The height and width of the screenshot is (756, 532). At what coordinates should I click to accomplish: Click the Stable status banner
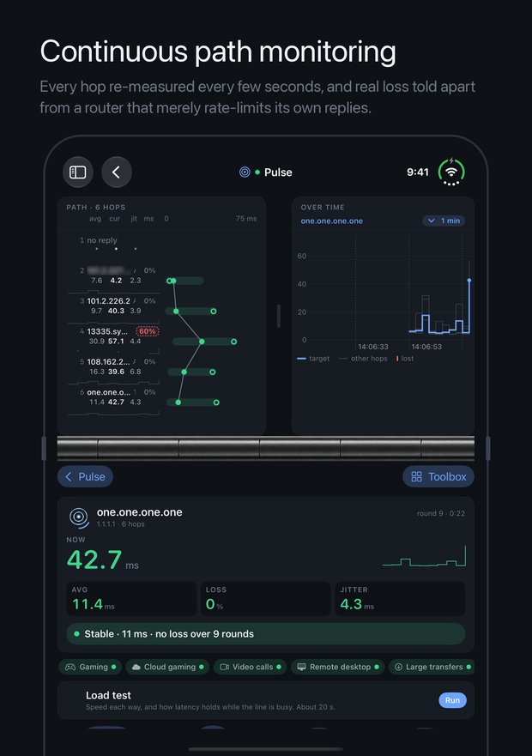tap(266, 634)
